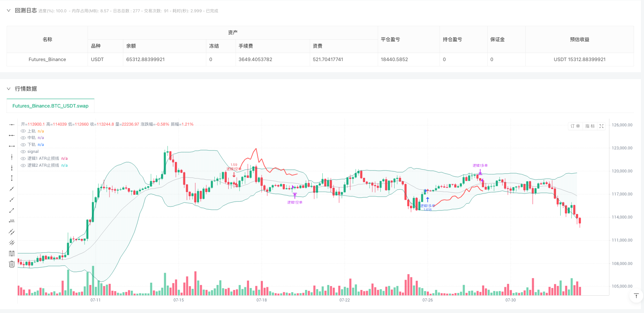This screenshot has height=313, width=644.
Task: Click the scroll-to-top floating button
Action: coord(636,296)
